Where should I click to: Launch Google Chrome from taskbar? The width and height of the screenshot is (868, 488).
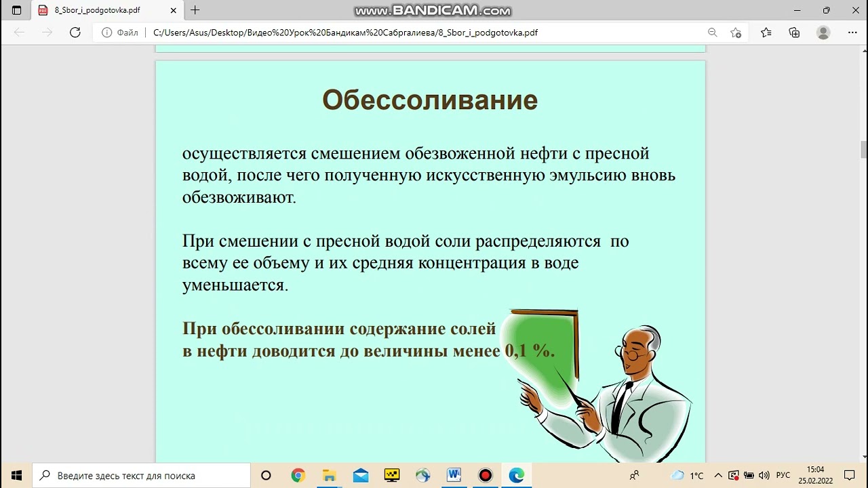tap(298, 476)
